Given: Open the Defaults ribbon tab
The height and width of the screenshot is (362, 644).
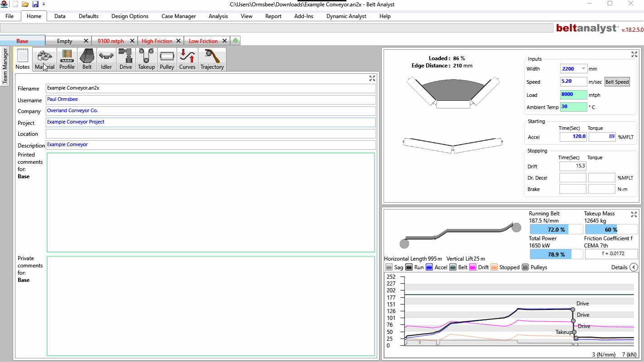Looking at the screenshot, I should (x=89, y=16).
